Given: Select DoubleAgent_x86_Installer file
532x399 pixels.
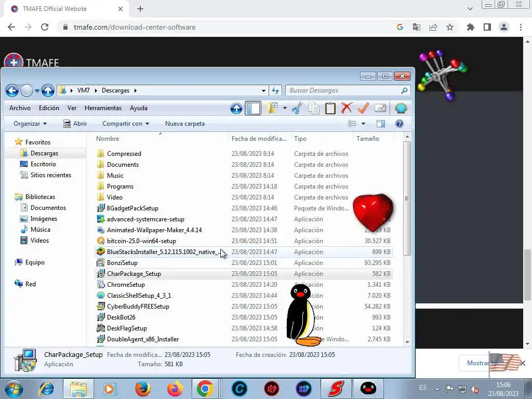Looking at the screenshot, I should coord(142,339).
